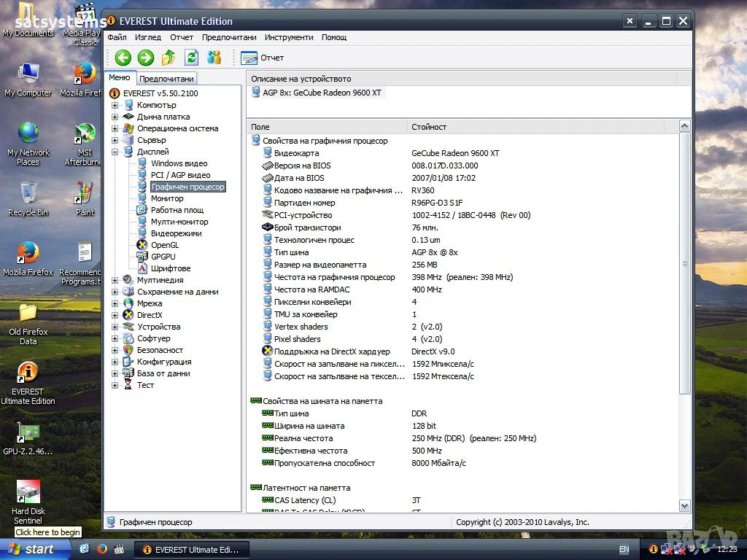747x560 pixels.
Task: Expand the DirectX tree node
Action: (x=115, y=315)
